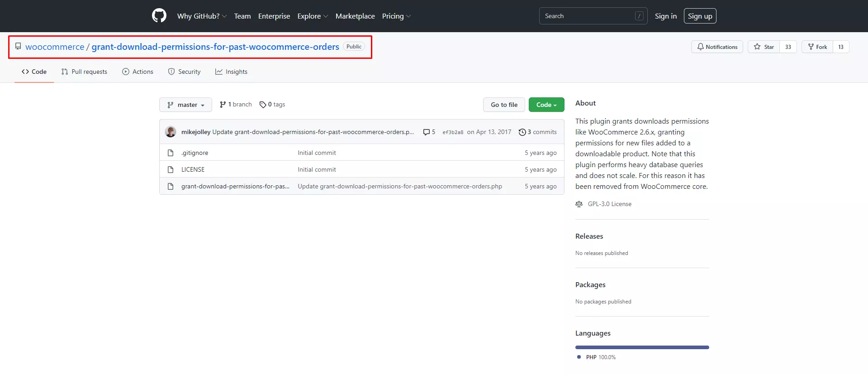Click the Go to file button
Viewport: 868px width, 375px height.
pyautogui.click(x=504, y=105)
